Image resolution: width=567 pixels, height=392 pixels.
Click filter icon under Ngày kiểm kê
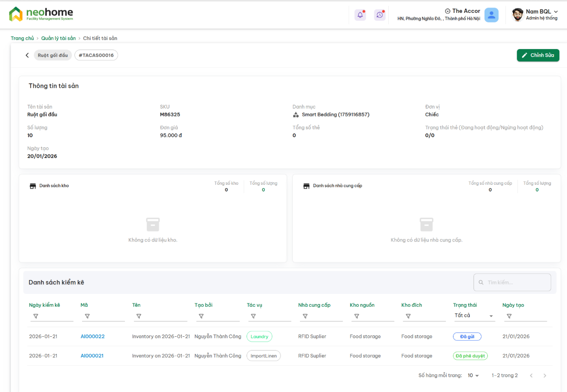[x=36, y=316]
